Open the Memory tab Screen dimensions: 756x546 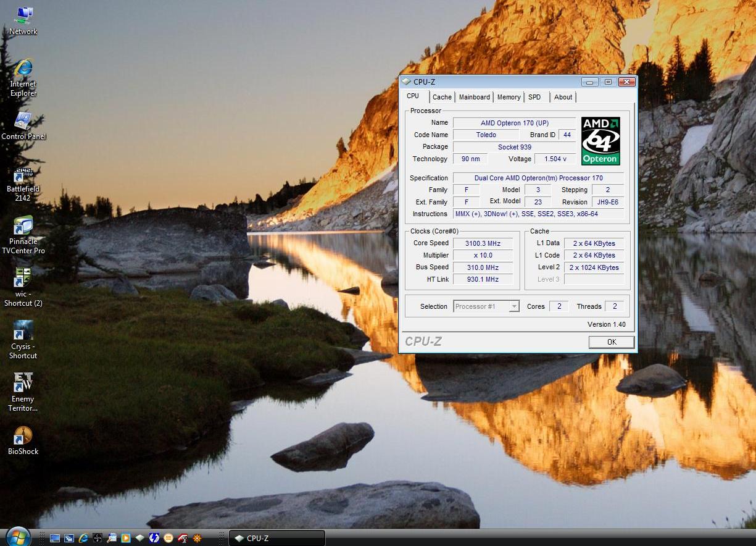pyautogui.click(x=509, y=97)
